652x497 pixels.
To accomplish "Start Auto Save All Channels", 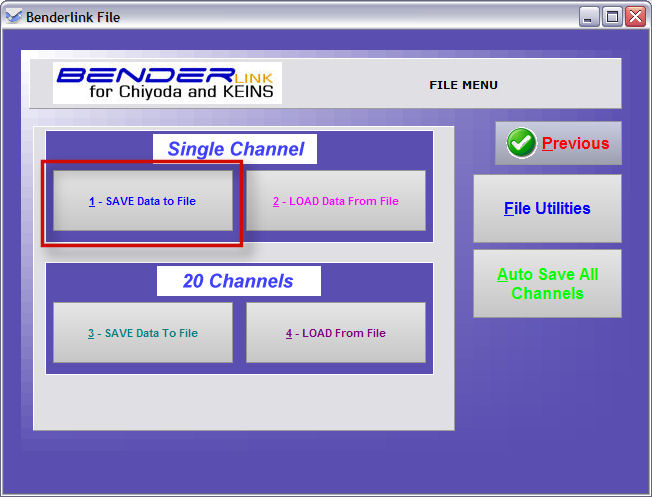I will pos(547,284).
